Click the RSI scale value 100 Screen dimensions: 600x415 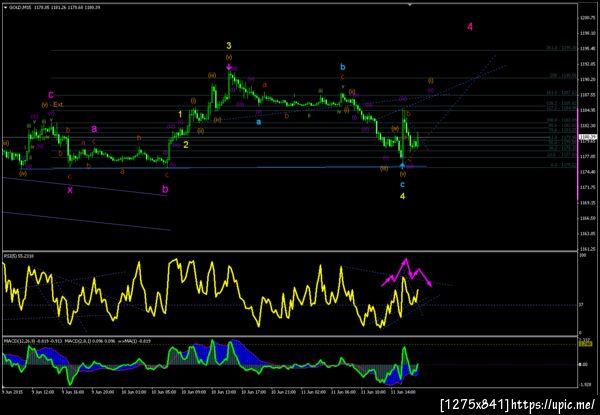582,256
